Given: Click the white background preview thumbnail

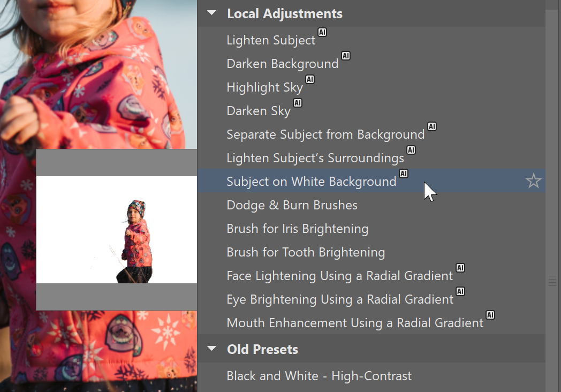Looking at the screenshot, I should 116,230.
